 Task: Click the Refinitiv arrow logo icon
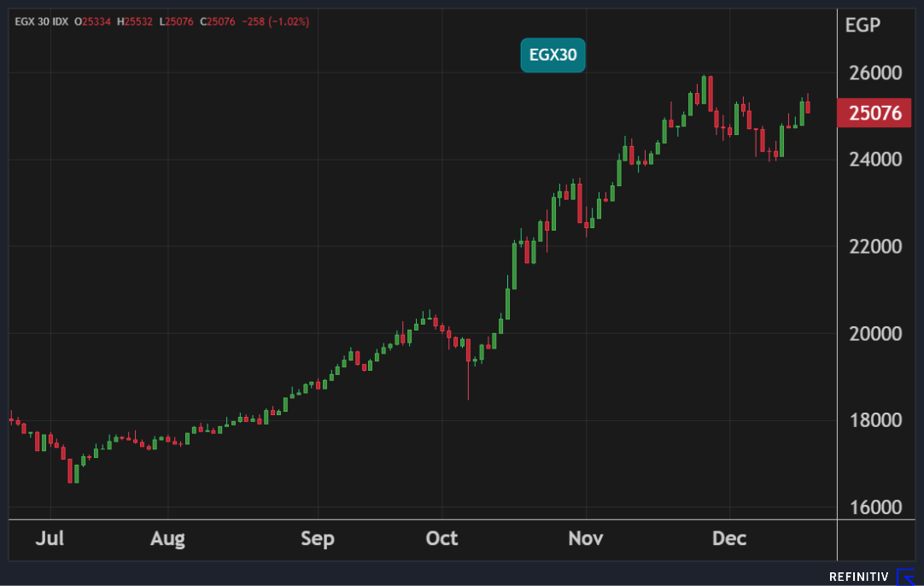(905, 577)
